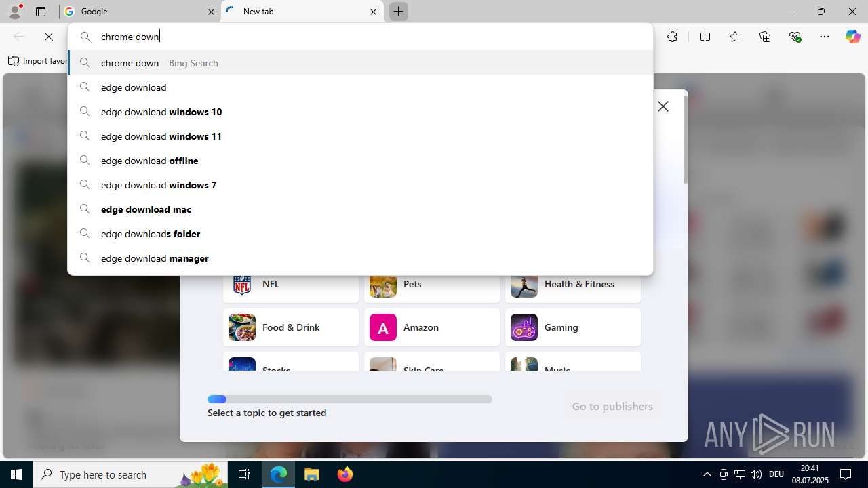Click the topic selection progress bar
The height and width of the screenshot is (488, 868).
[350, 399]
